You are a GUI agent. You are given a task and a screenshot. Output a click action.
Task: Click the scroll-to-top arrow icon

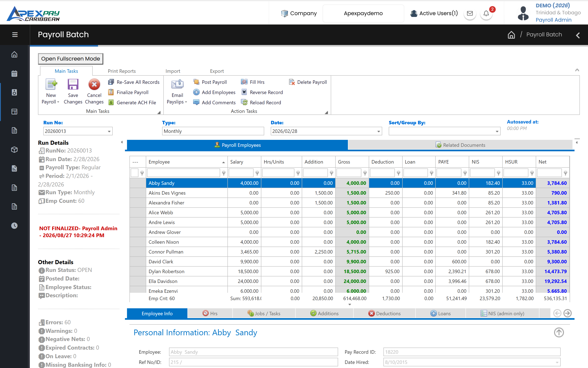click(559, 332)
